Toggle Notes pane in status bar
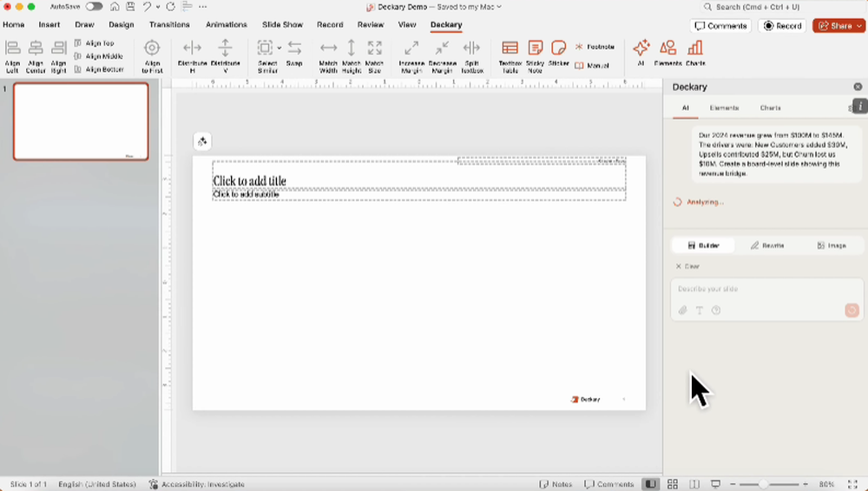Image resolution: width=868 pixels, height=491 pixels. 556,484
